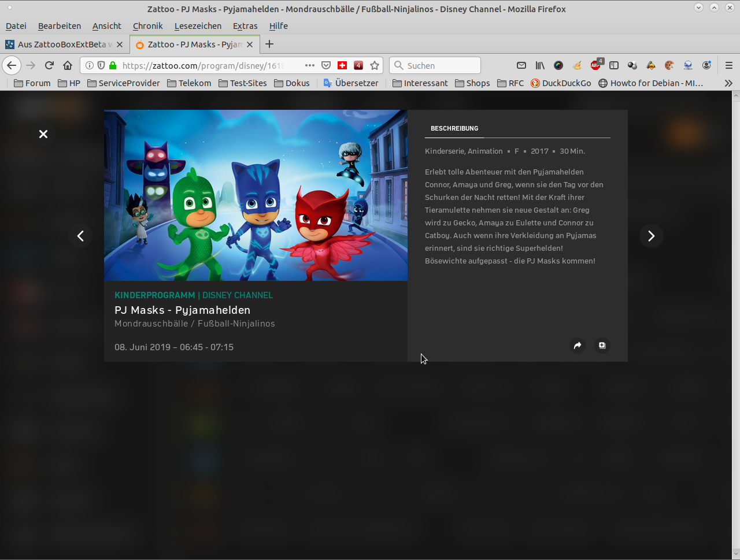740x560 pixels.
Task: Open the Telekom bookmarks folder
Action: pyautogui.click(x=190, y=83)
